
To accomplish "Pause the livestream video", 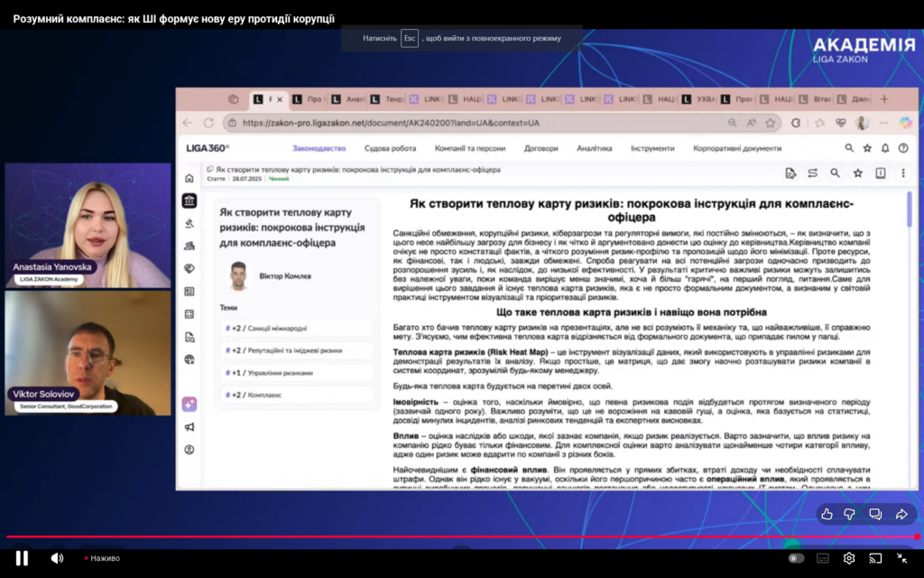I will click(x=22, y=558).
